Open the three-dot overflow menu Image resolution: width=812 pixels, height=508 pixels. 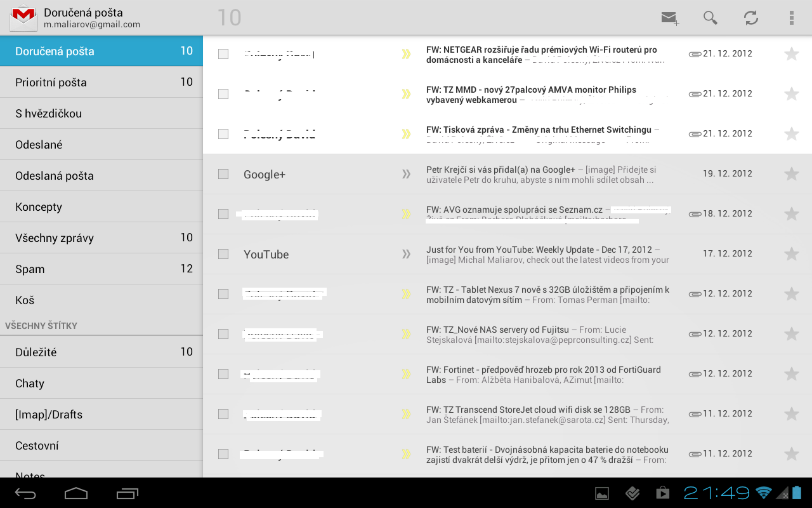791,18
